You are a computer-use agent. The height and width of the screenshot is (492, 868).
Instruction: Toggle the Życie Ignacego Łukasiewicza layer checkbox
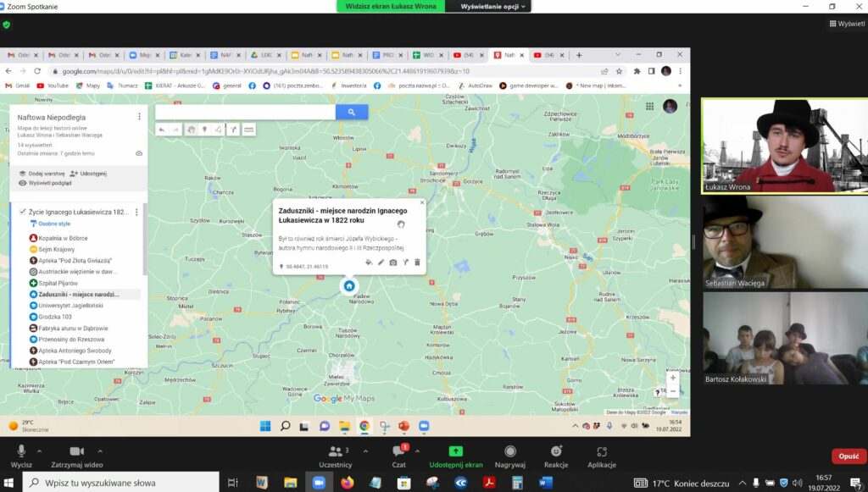[x=22, y=212]
